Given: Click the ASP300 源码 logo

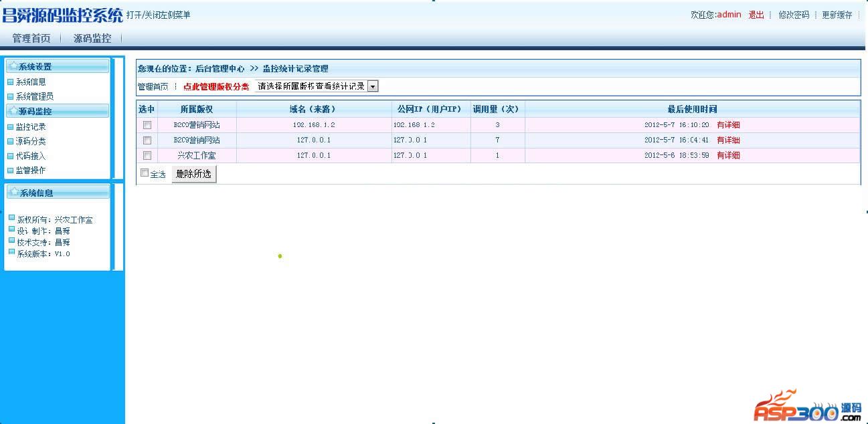Looking at the screenshot, I should [x=808, y=406].
